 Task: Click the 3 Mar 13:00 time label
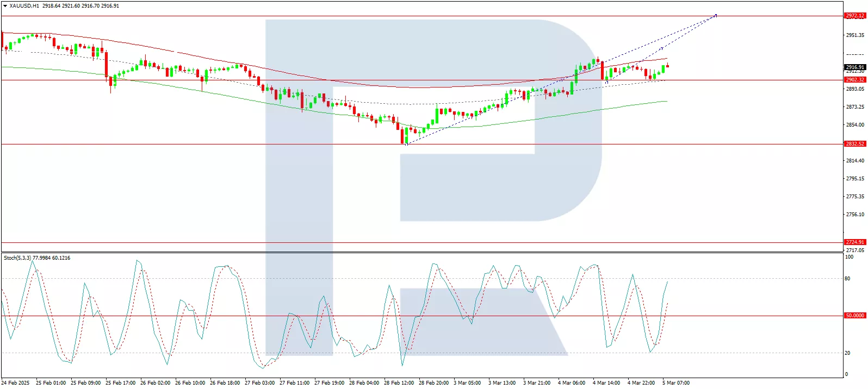[x=502, y=383]
